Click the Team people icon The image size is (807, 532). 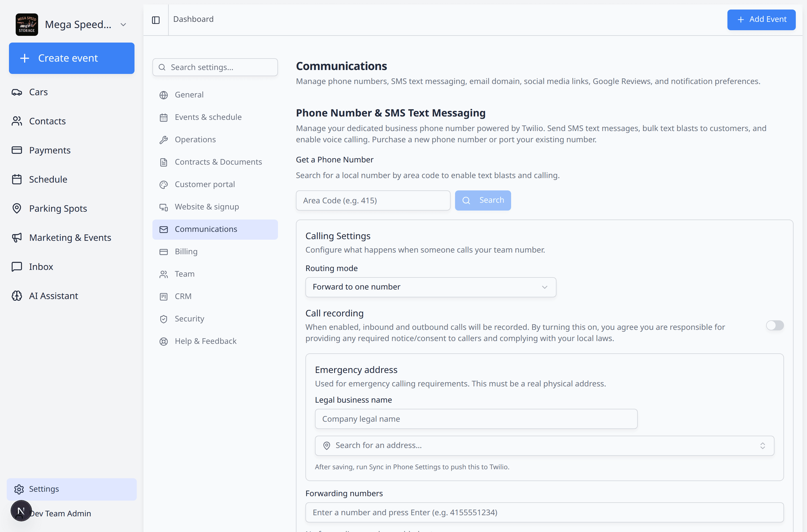click(164, 274)
